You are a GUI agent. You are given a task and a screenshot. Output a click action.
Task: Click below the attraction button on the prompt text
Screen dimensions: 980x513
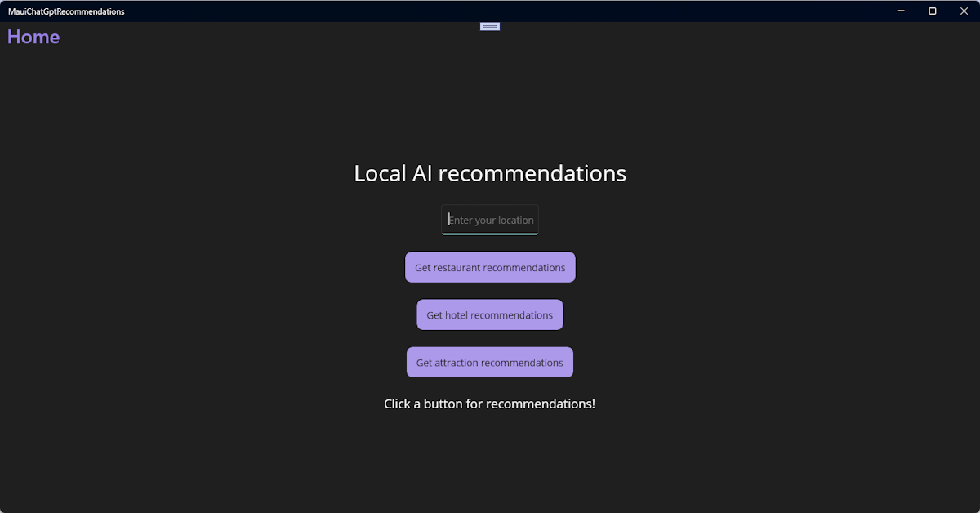(x=490, y=404)
